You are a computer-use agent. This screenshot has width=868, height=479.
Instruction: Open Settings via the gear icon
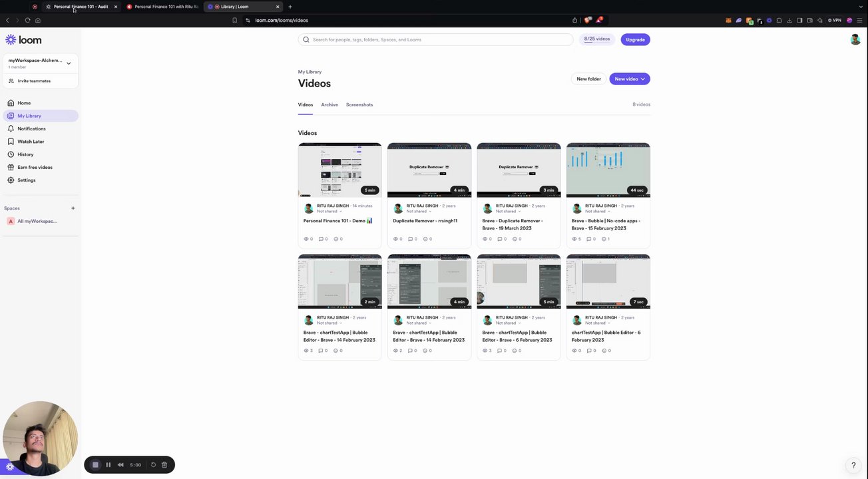point(11,180)
